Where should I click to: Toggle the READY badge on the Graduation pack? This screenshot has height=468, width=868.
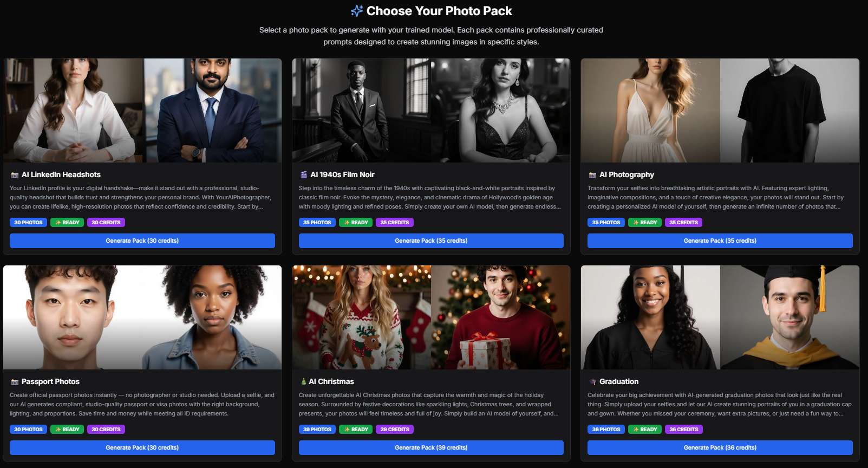(644, 429)
